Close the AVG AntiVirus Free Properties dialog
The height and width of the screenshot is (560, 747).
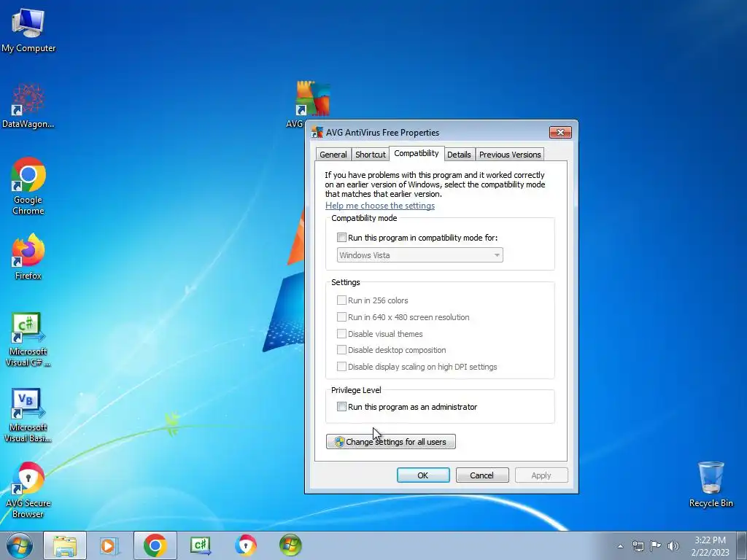[x=560, y=133]
